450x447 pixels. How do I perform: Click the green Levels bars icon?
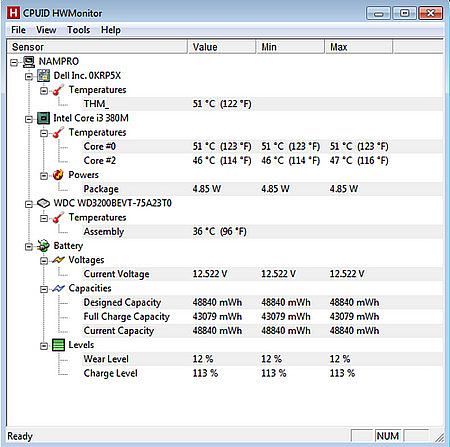[58, 345]
